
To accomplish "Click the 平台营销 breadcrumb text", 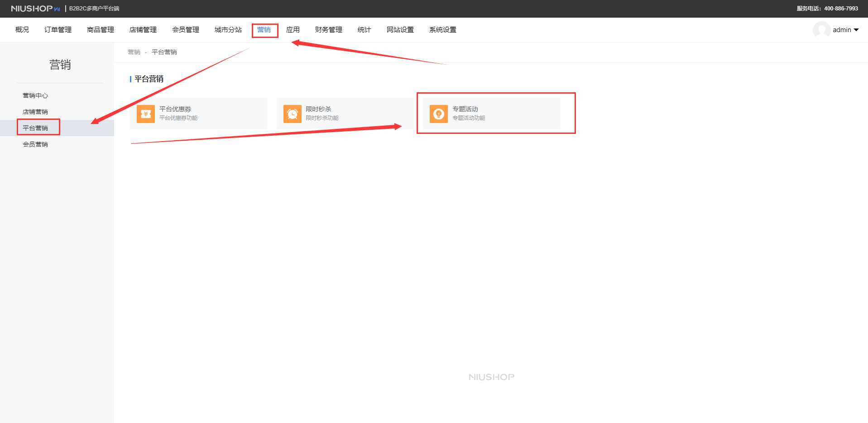I will [164, 52].
